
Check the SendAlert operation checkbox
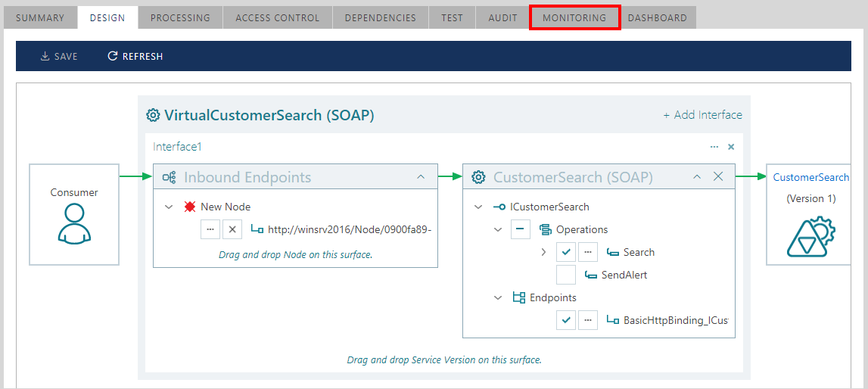click(566, 275)
